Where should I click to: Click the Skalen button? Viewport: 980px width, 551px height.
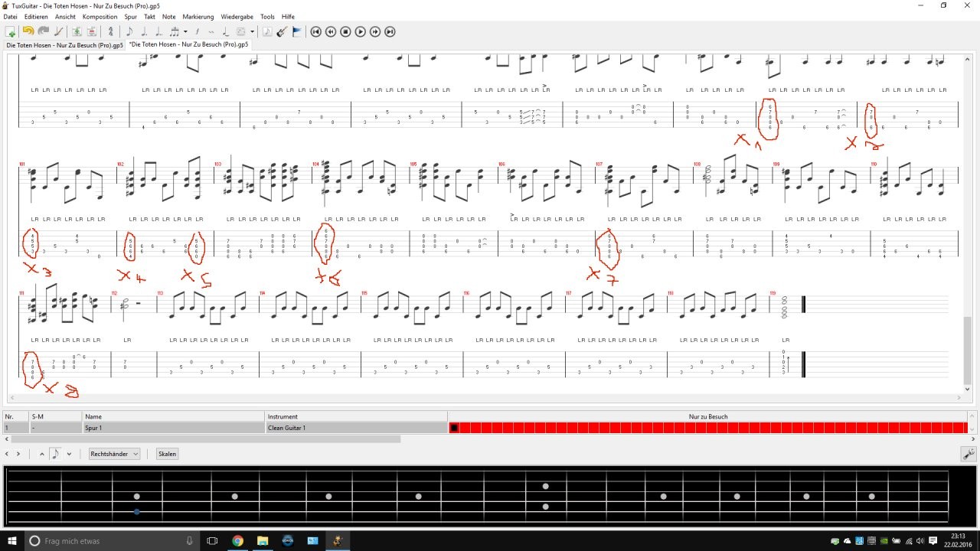[x=167, y=454]
